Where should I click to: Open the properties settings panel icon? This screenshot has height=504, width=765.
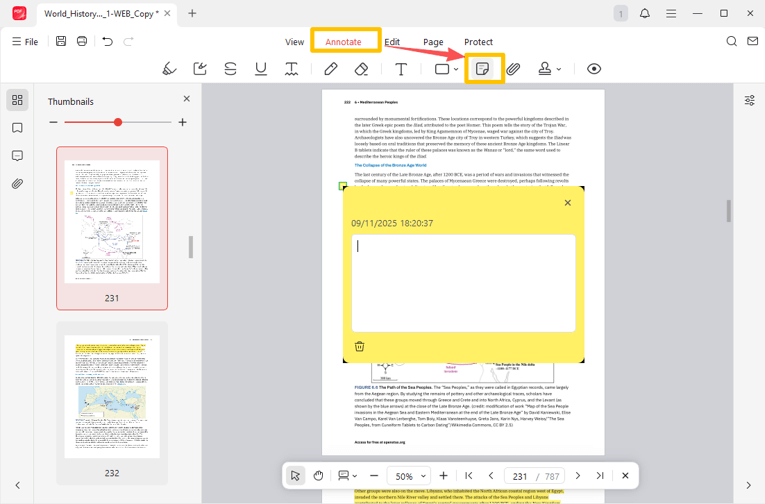(x=749, y=101)
